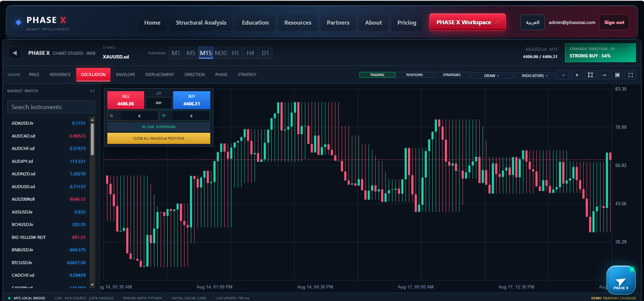
Task: Select the M5 timeframe
Action: coord(191,53)
